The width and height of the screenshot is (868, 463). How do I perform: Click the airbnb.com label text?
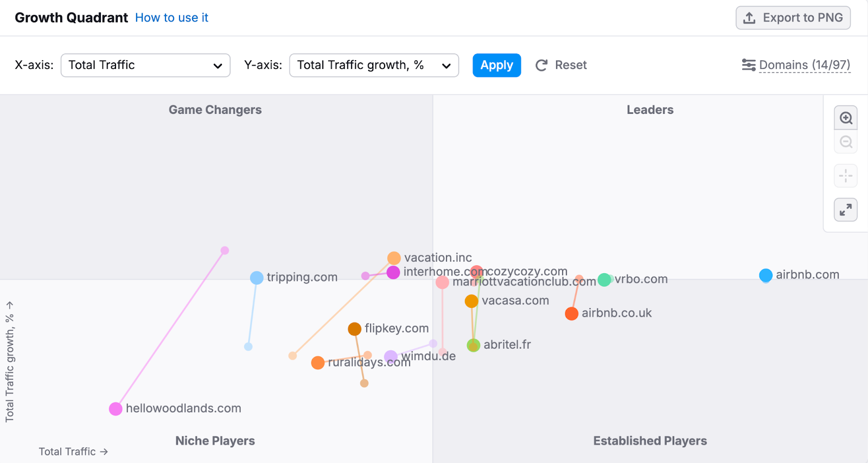pyautogui.click(x=807, y=274)
